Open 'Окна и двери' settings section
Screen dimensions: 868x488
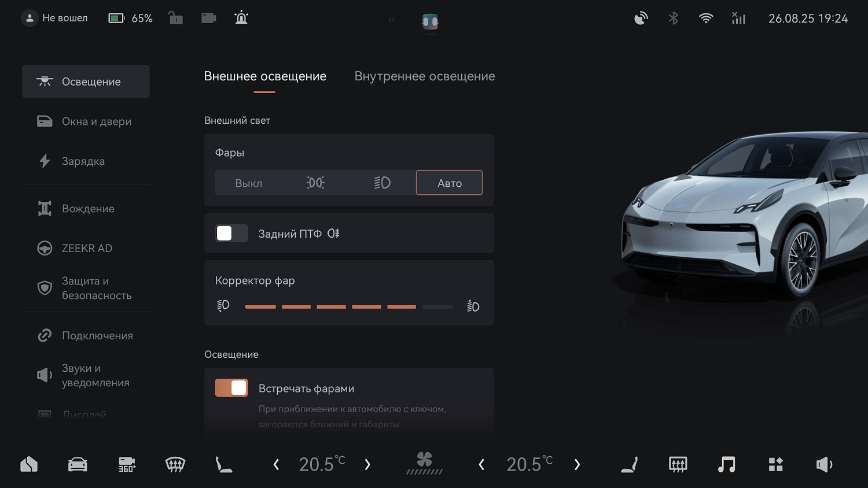tap(86, 121)
